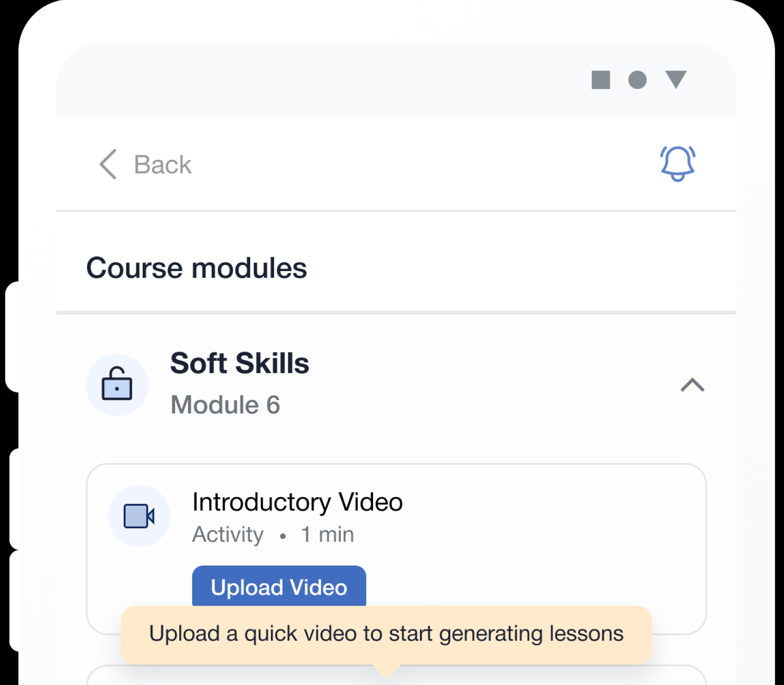Screen dimensions: 784x685
Task: Click the Activity label under Introductory Video
Action: [227, 535]
